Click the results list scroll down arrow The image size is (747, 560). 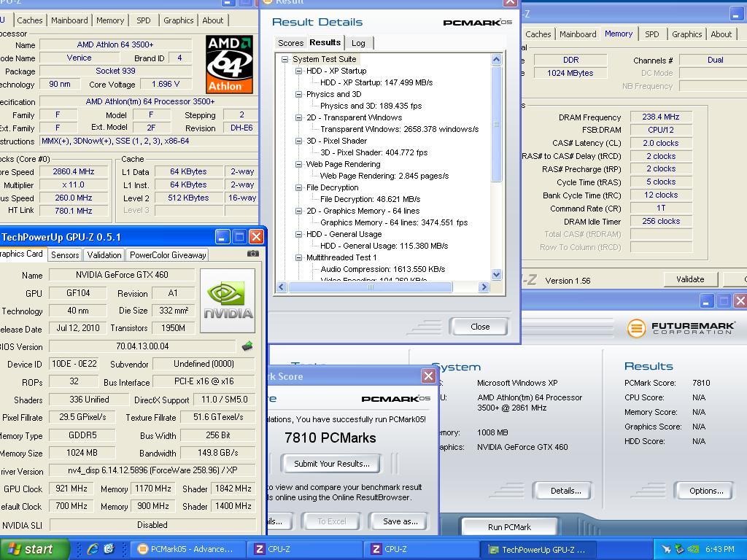point(496,274)
